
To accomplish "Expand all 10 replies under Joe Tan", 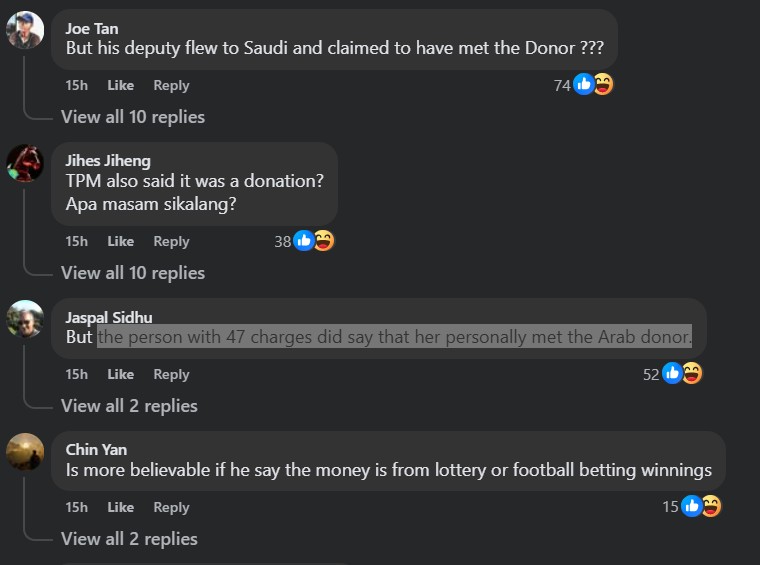I will [132, 117].
